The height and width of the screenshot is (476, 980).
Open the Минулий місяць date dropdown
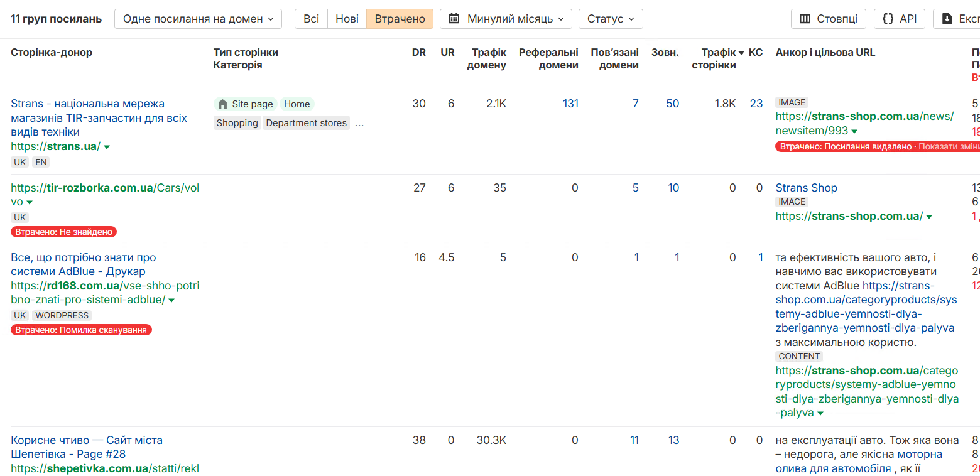[x=506, y=19]
